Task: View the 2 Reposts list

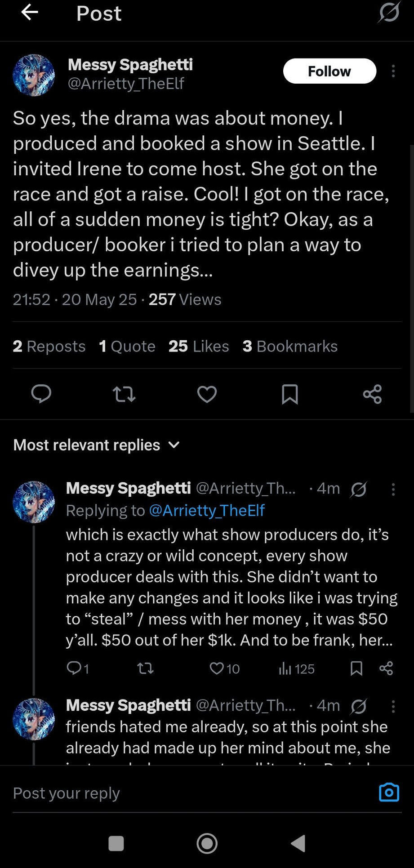Action: [x=49, y=346]
